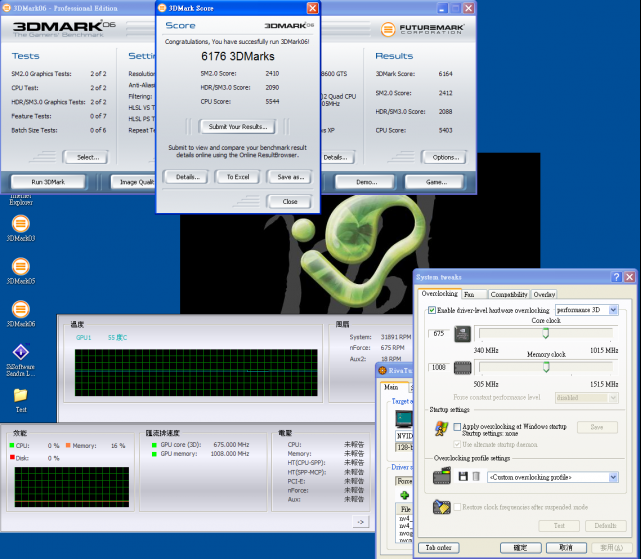Click the memory clock 1008 value field
641x559 pixels.
click(x=439, y=367)
